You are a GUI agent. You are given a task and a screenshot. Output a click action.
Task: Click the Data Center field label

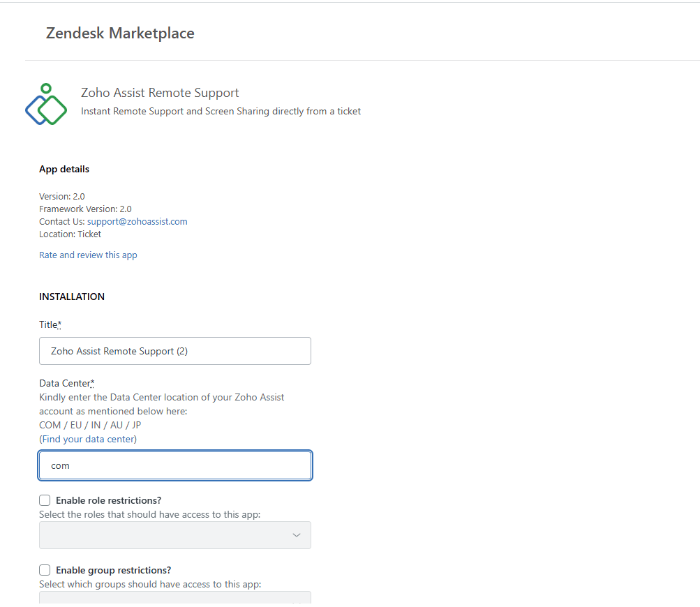(65, 383)
